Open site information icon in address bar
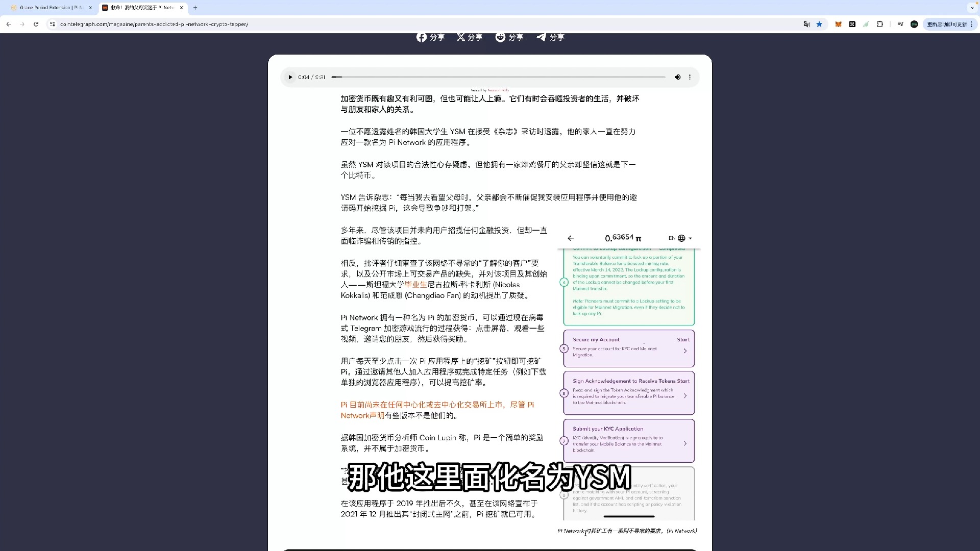The image size is (980, 551). click(52, 24)
